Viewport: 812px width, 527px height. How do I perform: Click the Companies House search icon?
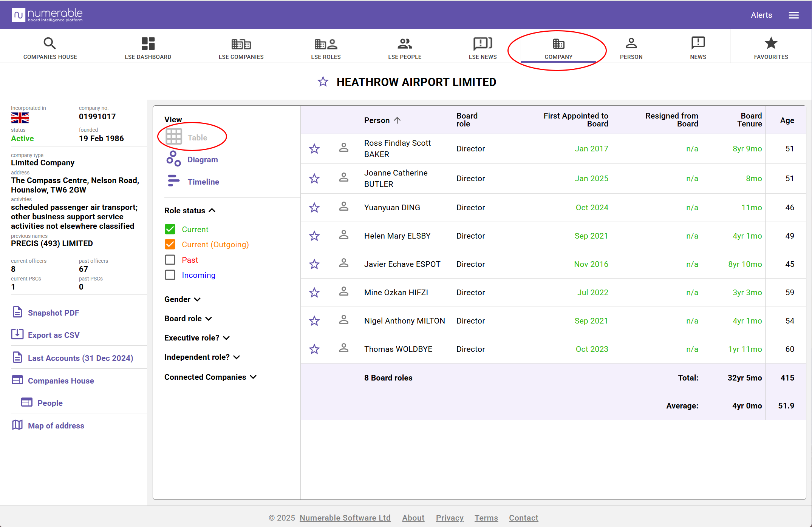(x=50, y=44)
